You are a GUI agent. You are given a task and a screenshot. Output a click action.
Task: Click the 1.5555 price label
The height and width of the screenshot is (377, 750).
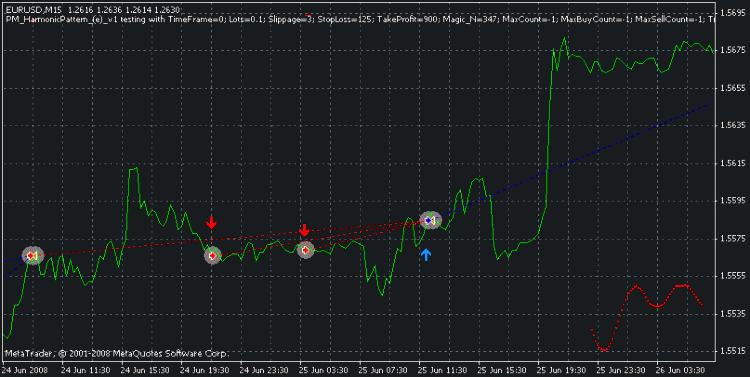click(x=732, y=276)
